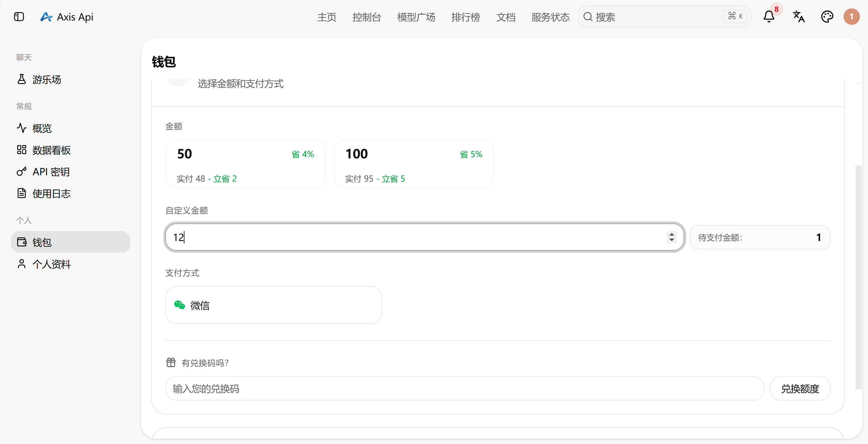Select the 50 amount card
The height and width of the screenshot is (444, 868).
click(246, 164)
